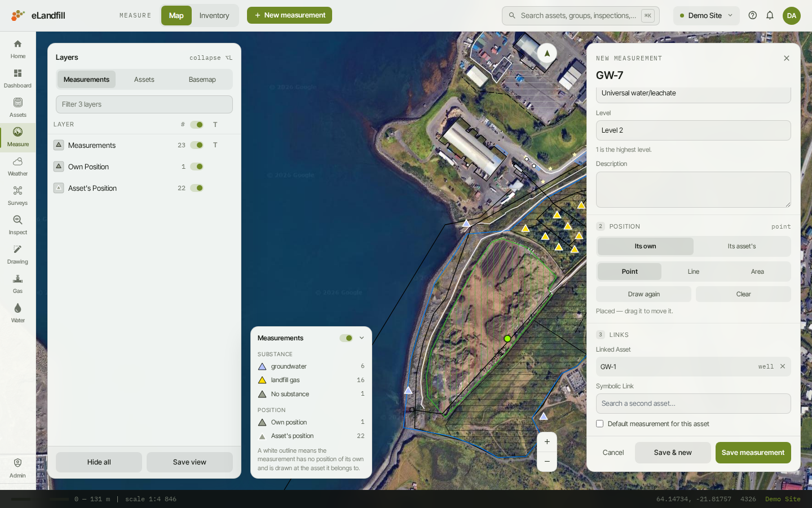
Task: Toggle the Measurements legend switch
Action: coord(346,338)
